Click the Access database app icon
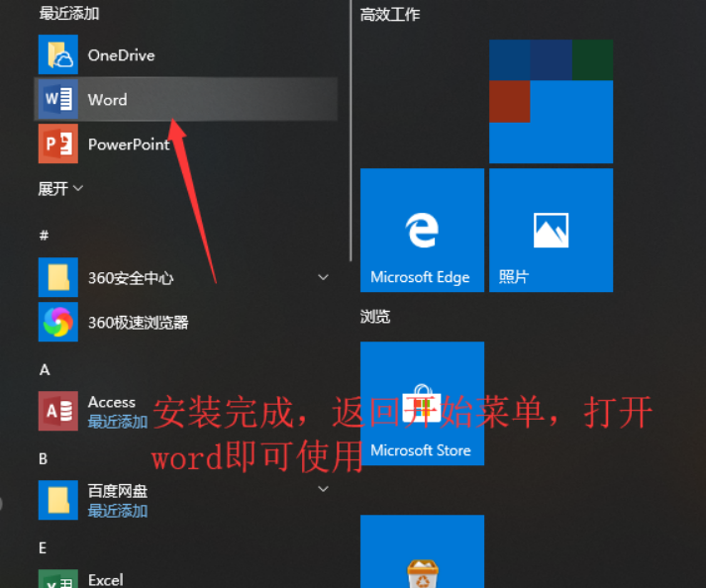Screen dimensions: 706x588 [58, 411]
